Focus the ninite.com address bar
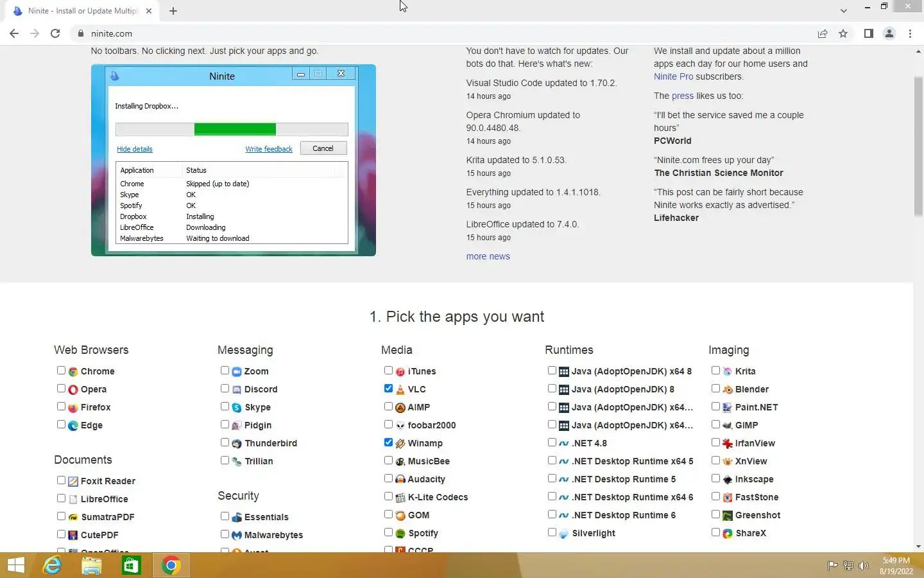 443,33
